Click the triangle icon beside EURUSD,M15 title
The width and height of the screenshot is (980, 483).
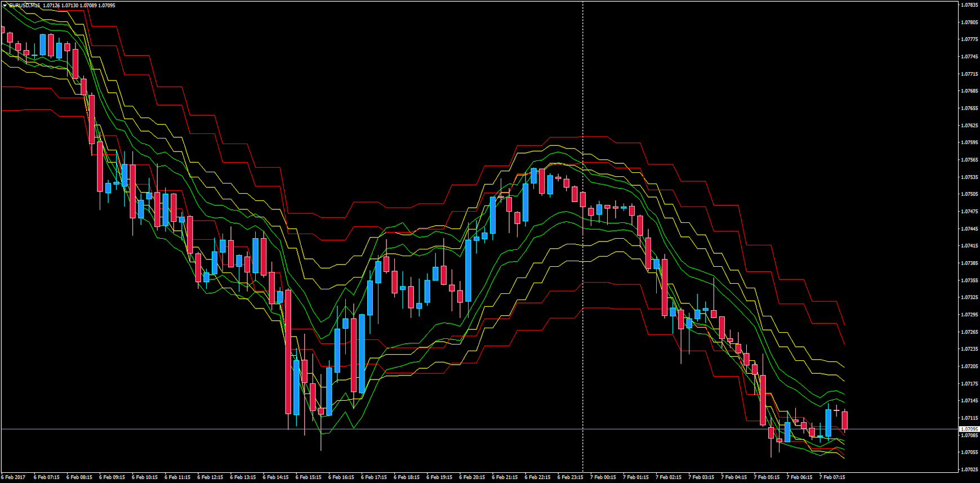coord(5,6)
